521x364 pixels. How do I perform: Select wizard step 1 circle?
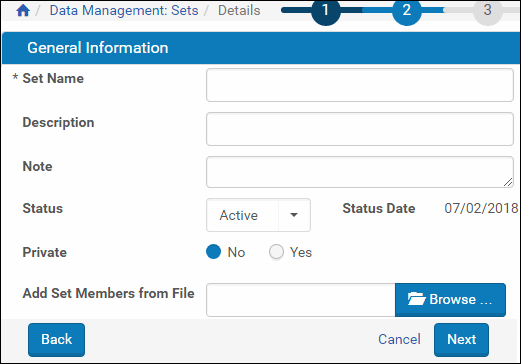pyautogui.click(x=326, y=10)
